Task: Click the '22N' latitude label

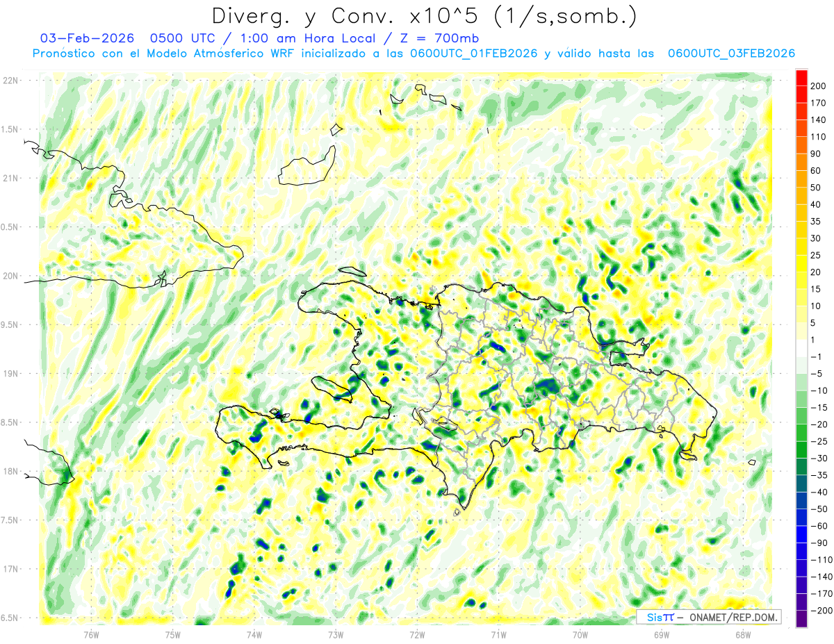Action: pos(10,81)
